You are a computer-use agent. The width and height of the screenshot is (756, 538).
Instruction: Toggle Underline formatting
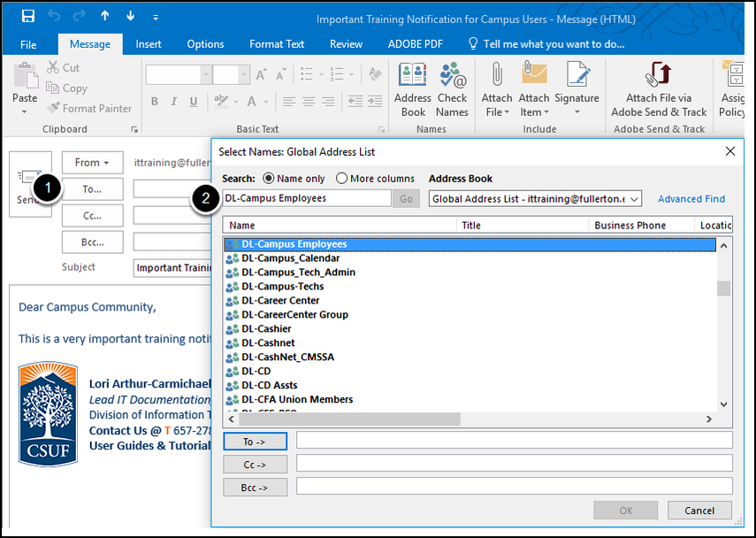[194, 102]
